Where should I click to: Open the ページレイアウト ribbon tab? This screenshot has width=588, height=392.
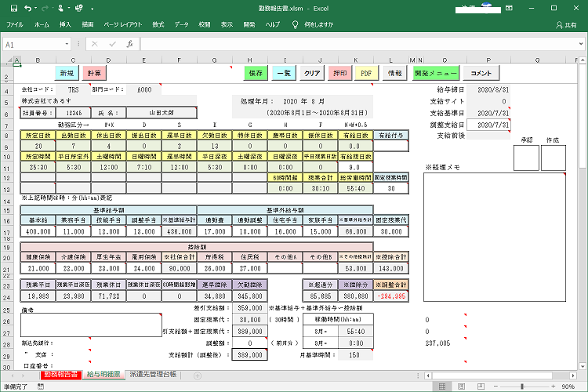click(122, 25)
